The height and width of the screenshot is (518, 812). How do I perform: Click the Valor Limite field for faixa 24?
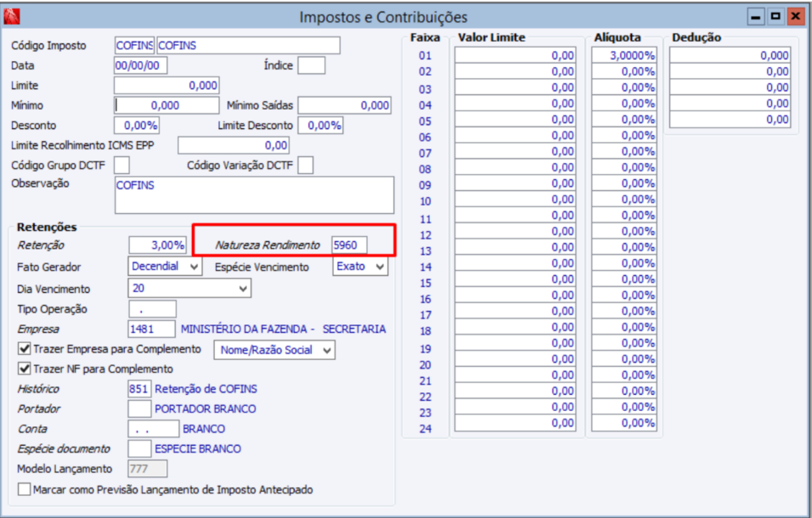coord(516,423)
